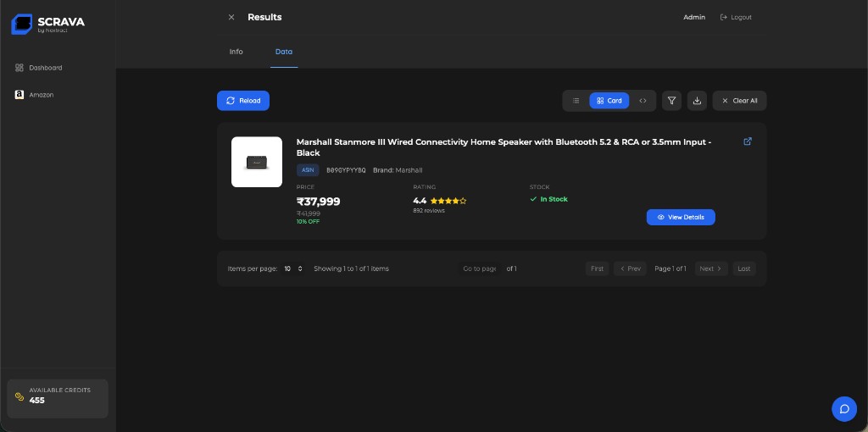Select the Data tab
The width and height of the screenshot is (868, 432).
click(x=283, y=52)
